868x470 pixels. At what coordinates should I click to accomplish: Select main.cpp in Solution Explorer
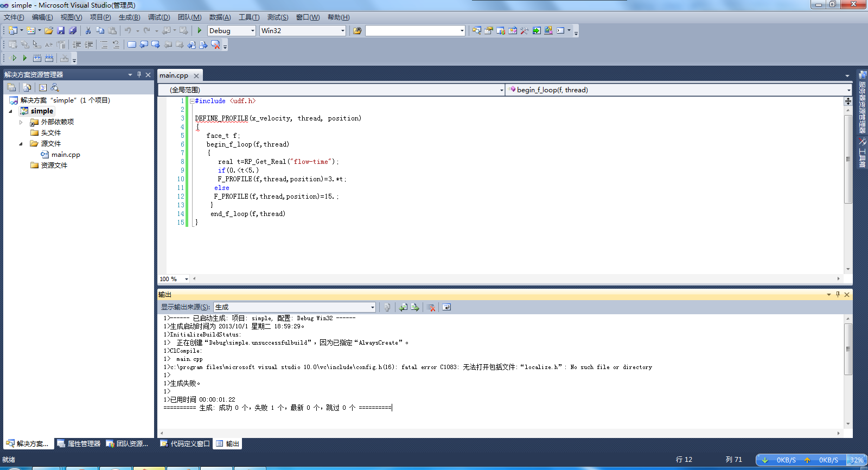point(66,155)
